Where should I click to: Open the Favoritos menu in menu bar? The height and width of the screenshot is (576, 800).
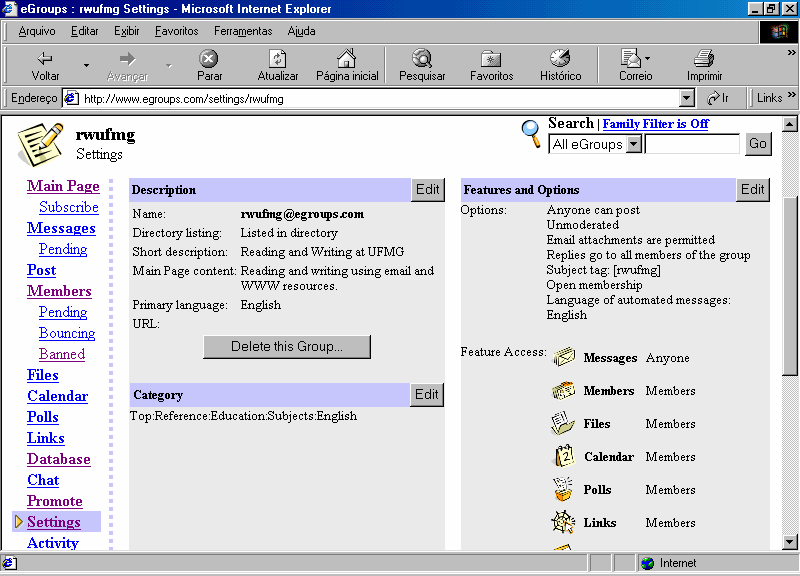[x=177, y=32]
